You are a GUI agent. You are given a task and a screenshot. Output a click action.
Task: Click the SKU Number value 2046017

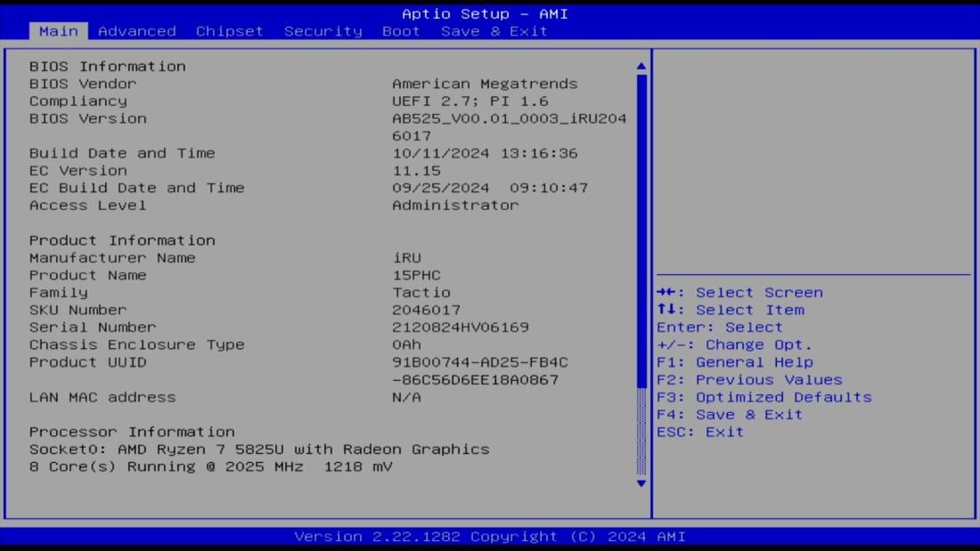tap(426, 311)
